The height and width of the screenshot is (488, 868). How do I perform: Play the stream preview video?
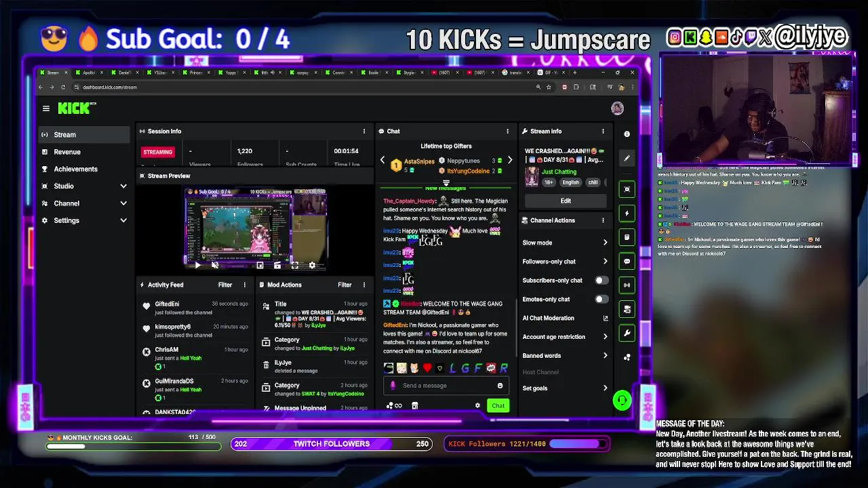click(x=197, y=265)
